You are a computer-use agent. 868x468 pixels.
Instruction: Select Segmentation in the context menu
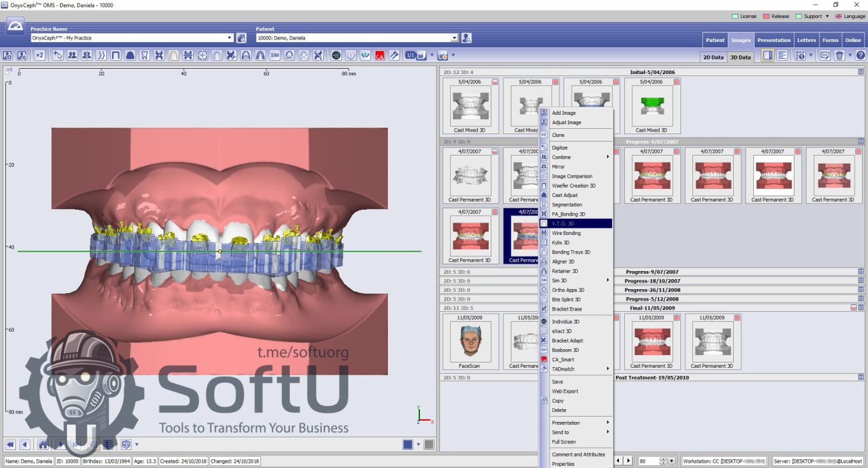(576, 204)
